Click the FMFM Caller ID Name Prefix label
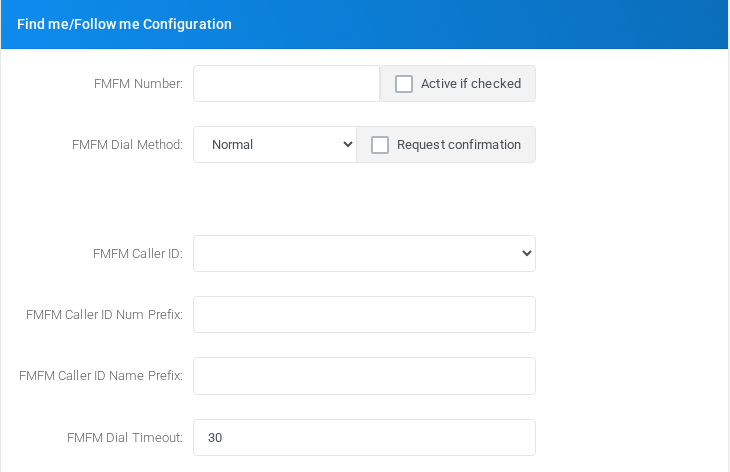The image size is (730, 472). click(101, 376)
